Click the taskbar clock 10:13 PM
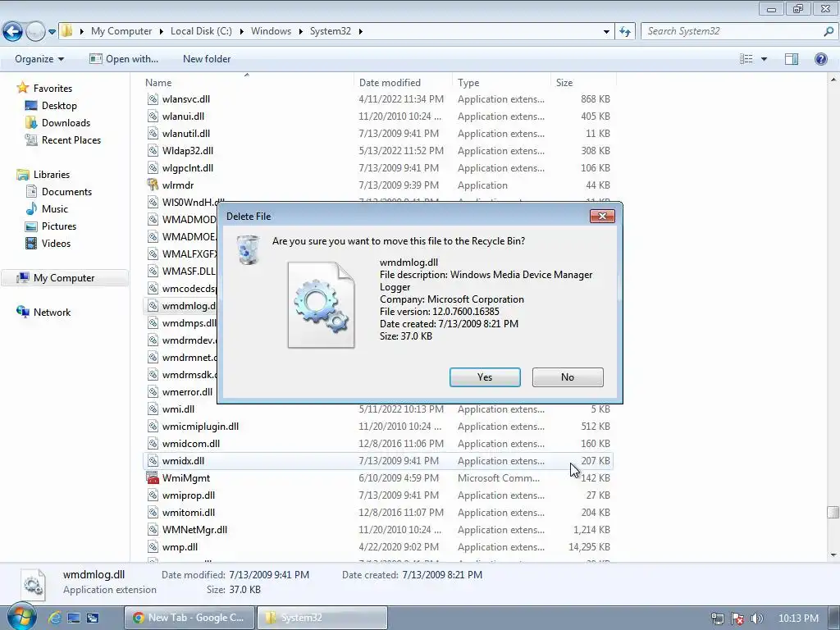The width and height of the screenshot is (840, 630). pyautogui.click(x=798, y=619)
